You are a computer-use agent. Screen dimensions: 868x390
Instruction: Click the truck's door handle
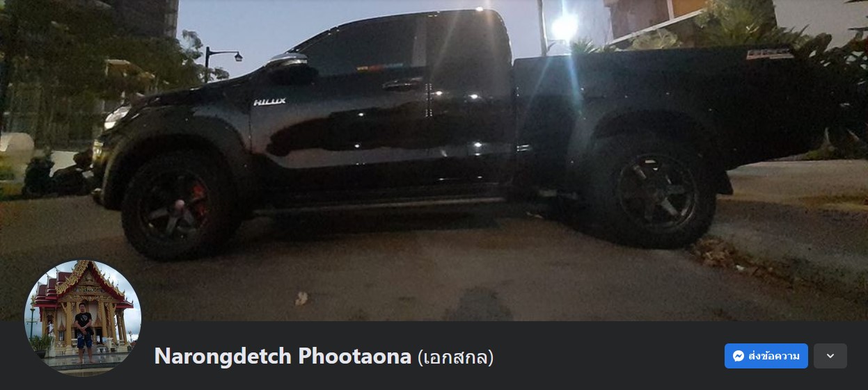tap(402, 86)
